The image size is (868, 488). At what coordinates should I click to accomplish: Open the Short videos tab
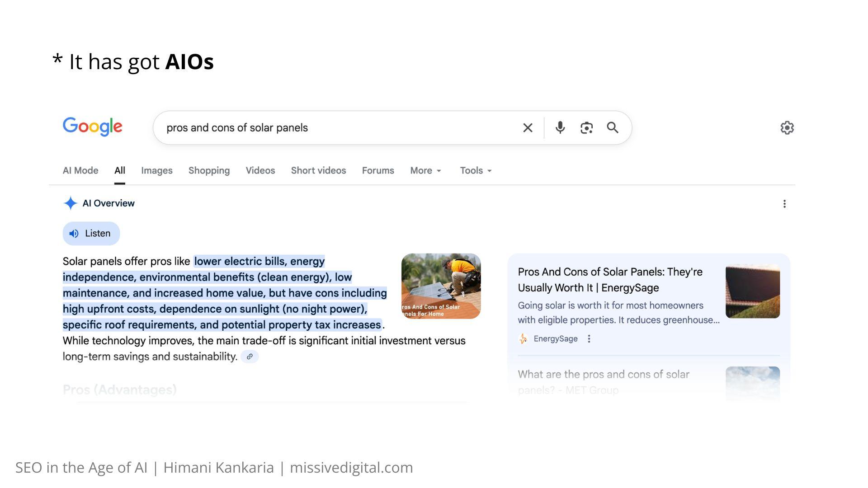tap(318, 171)
